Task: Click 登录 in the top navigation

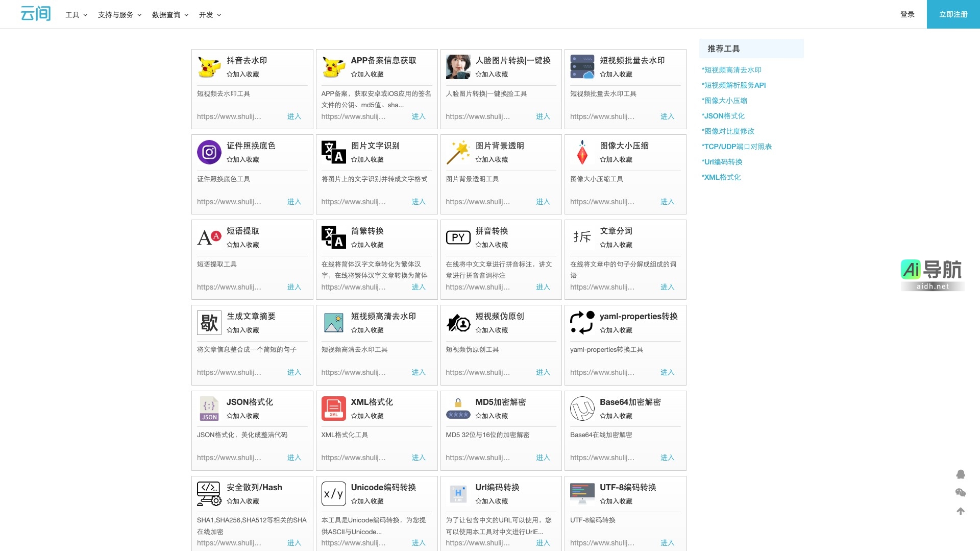Action: coord(907,14)
